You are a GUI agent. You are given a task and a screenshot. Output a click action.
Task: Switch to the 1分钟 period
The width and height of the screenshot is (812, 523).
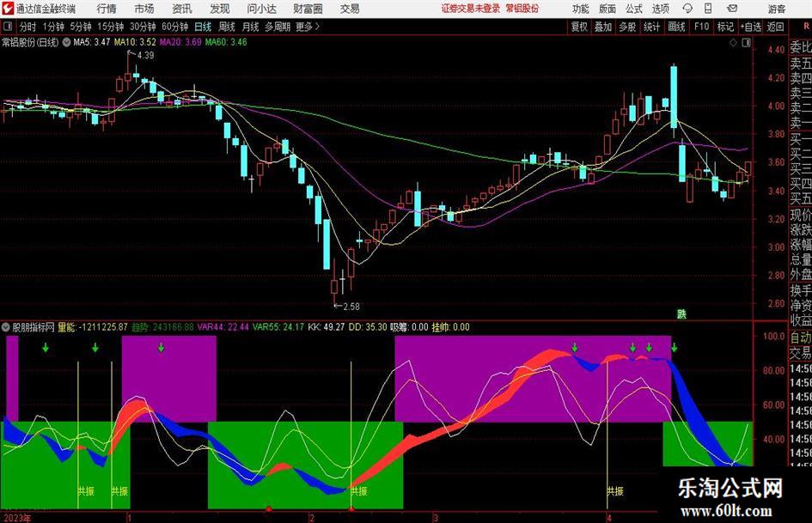pos(52,27)
